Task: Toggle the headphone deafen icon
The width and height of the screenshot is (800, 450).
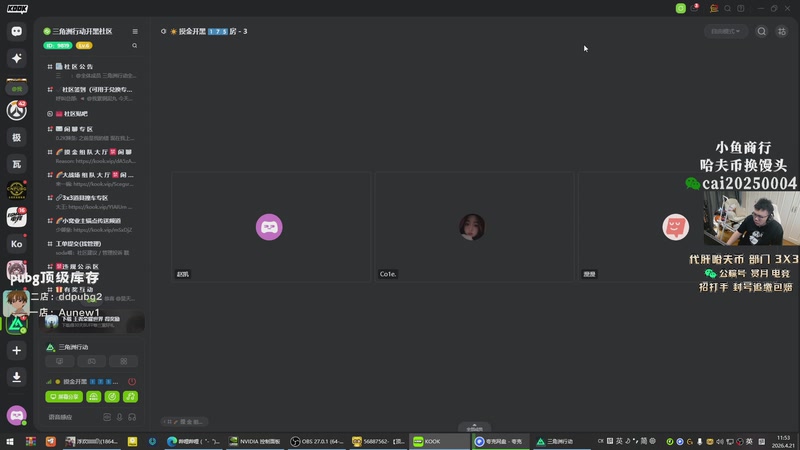Action: (x=132, y=417)
